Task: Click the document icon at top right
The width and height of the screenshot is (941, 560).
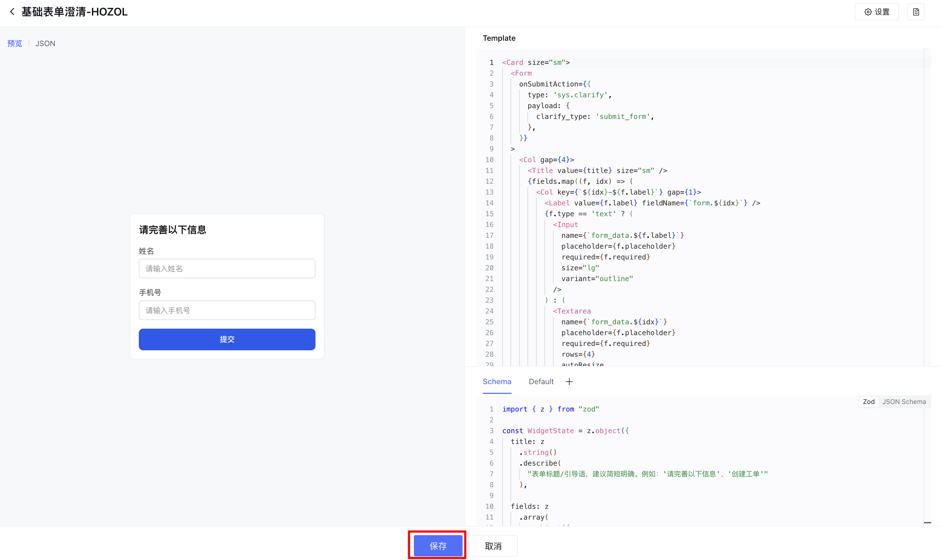Action: (916, 12)
